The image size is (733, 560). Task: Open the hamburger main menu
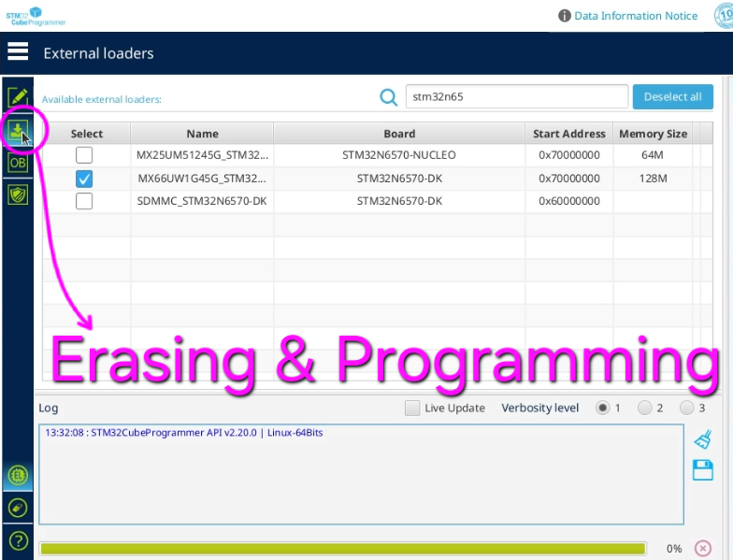point(18,52)
